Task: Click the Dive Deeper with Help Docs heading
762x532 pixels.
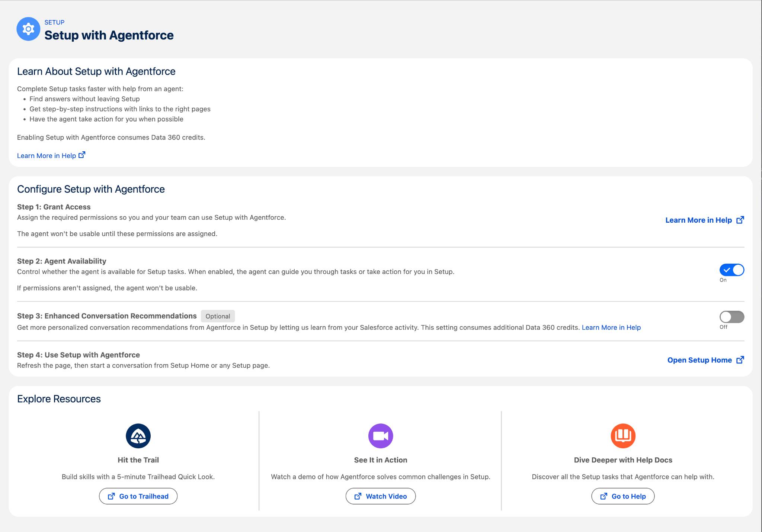Action: click(623, 460)
